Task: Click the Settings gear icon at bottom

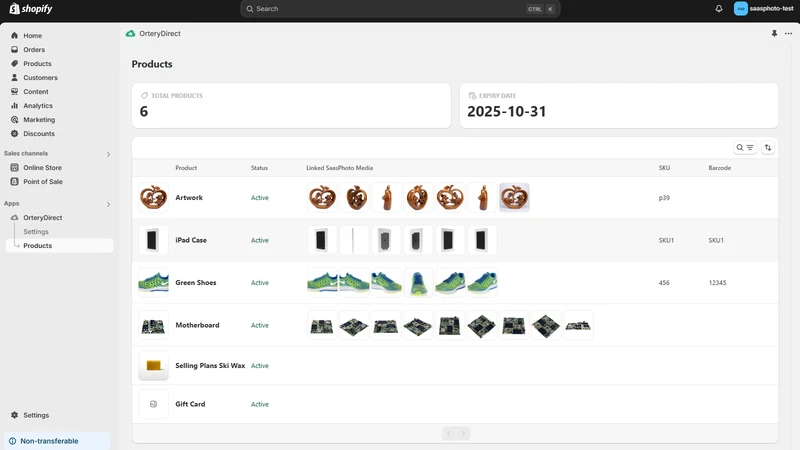Action: tap(14, 415)
